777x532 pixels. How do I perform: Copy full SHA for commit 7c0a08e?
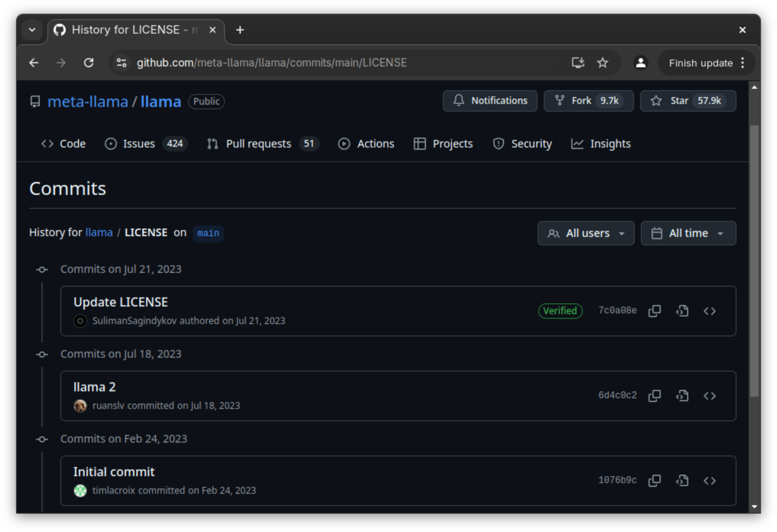tap(654, 311)
